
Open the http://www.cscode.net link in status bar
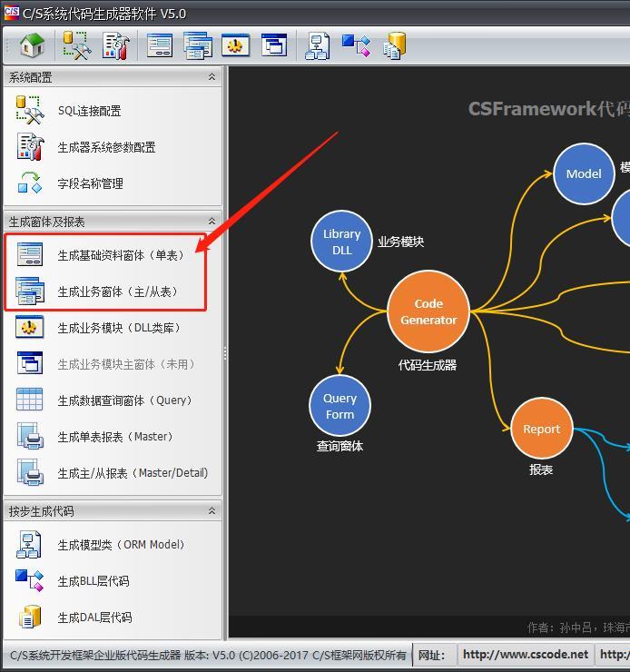pyautogui.click(x=525, y=654)
